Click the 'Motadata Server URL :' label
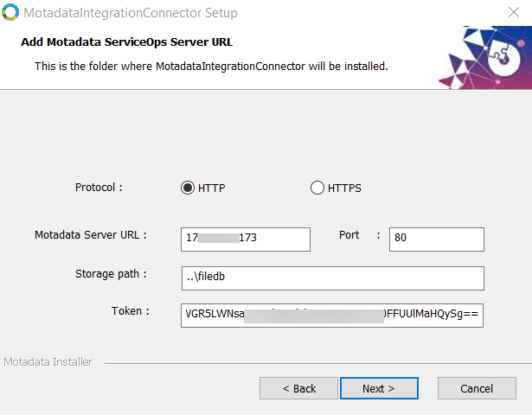 (x=91, y=234)
